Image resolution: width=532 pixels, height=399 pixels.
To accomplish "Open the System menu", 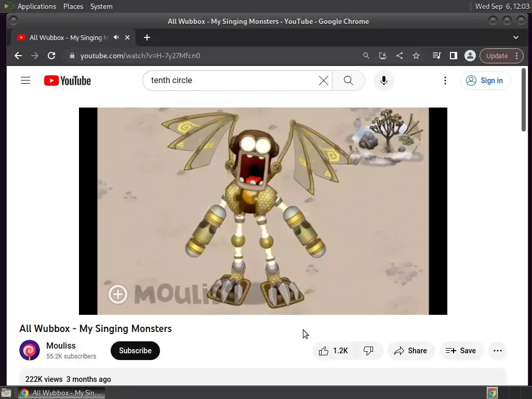I will 101,6.
